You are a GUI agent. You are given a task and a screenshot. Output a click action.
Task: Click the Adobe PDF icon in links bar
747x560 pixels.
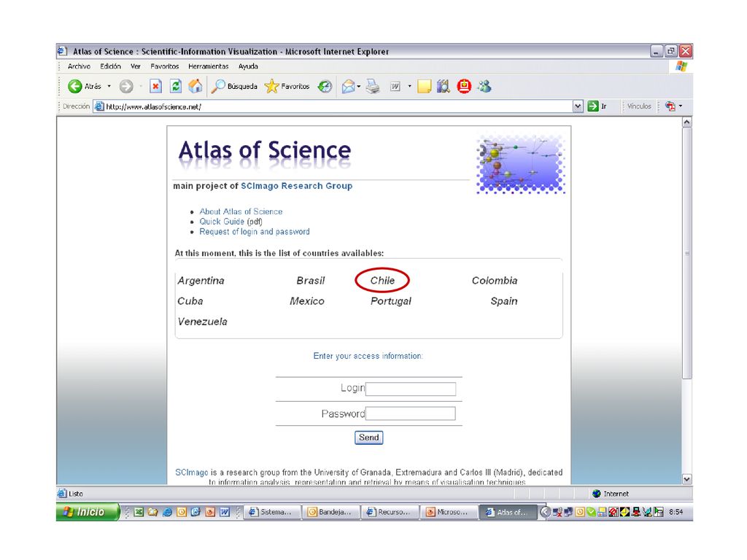click(x=670, y=106)
